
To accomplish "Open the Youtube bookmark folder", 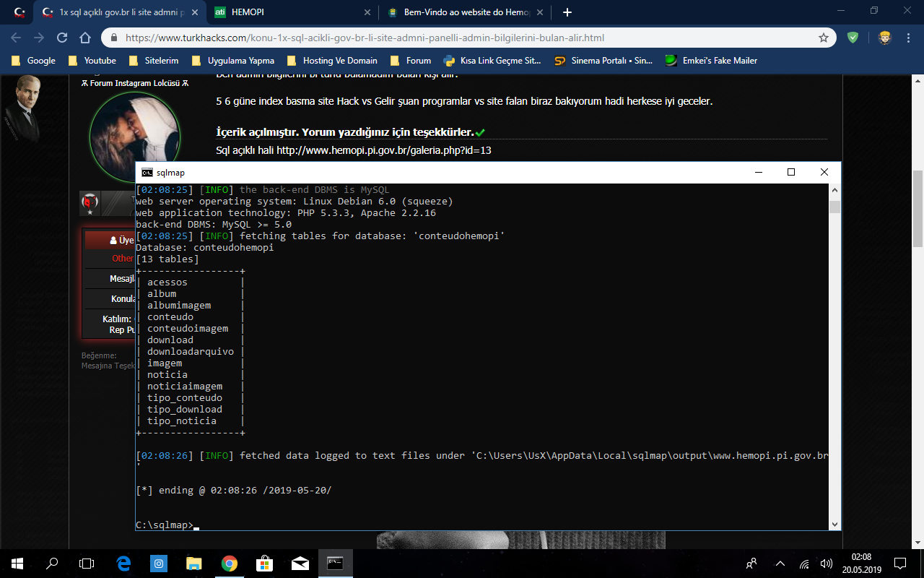I will 92,61.
